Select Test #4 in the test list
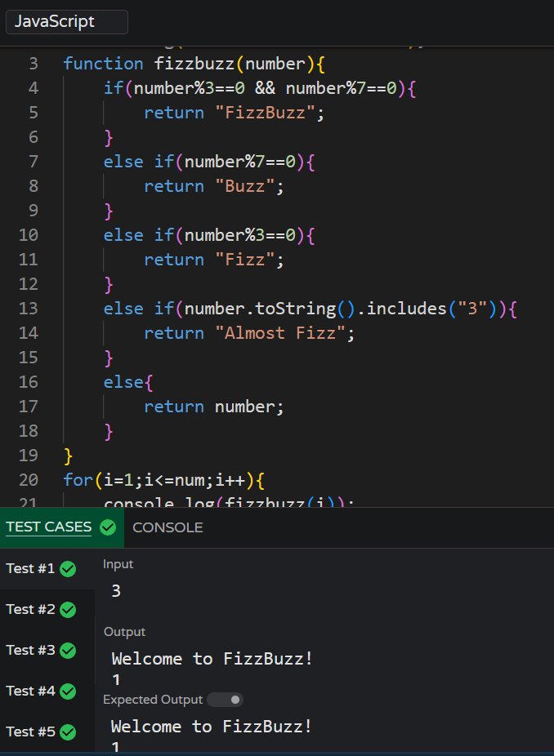The image size is (554, 756). [47, 691]
